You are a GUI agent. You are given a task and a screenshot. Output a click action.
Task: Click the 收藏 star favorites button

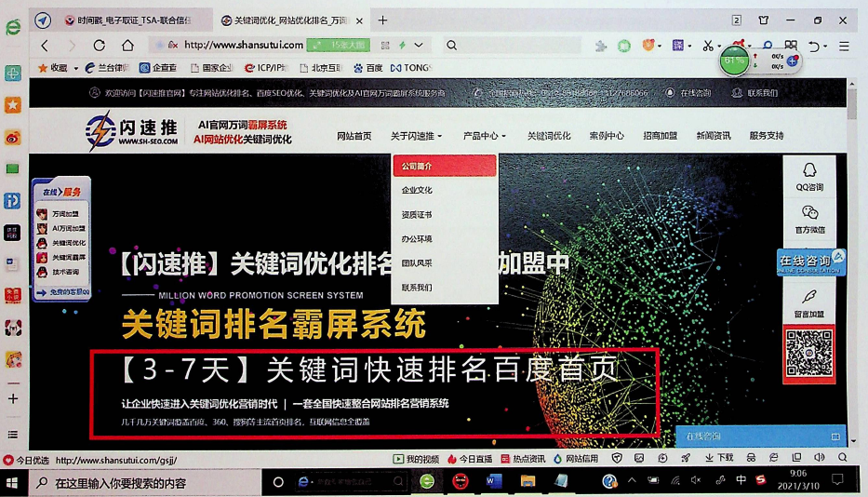point(53,68)
